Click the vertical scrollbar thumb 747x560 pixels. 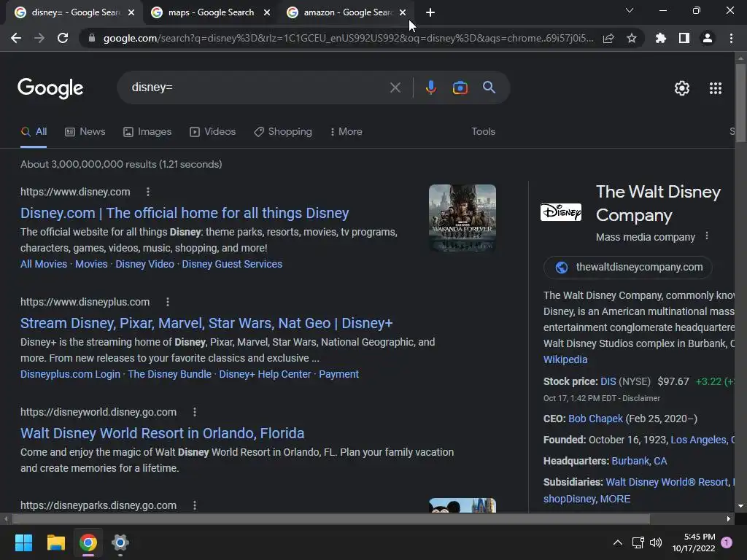coord(740,102)
